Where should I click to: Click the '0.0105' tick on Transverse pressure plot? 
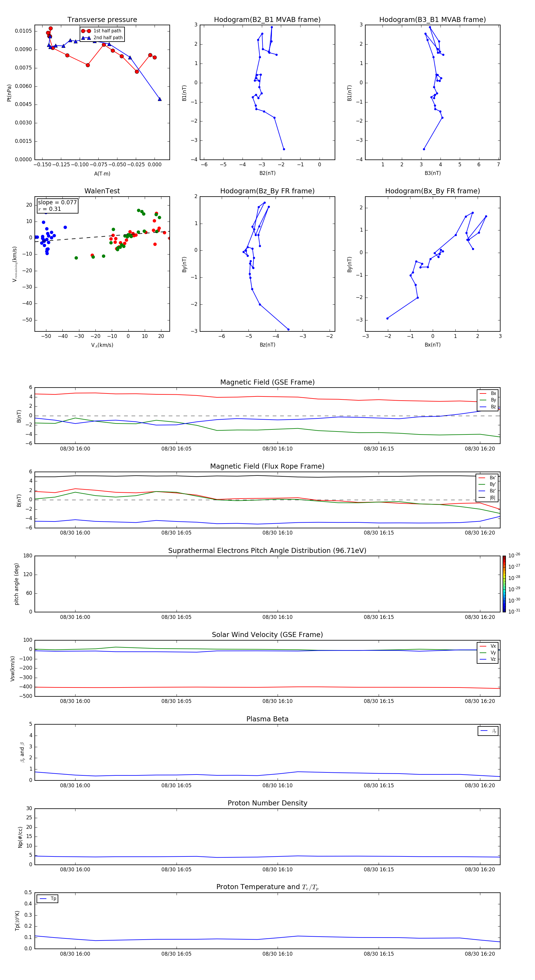[23, 31]
